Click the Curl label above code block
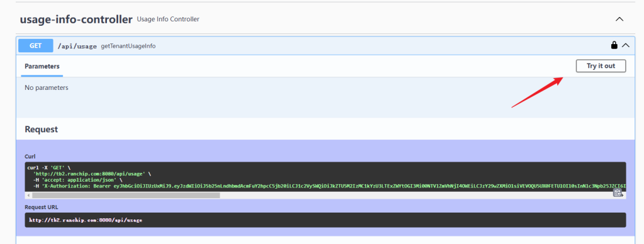This screenshot has height=244, width=644. [x=30, y=157]
